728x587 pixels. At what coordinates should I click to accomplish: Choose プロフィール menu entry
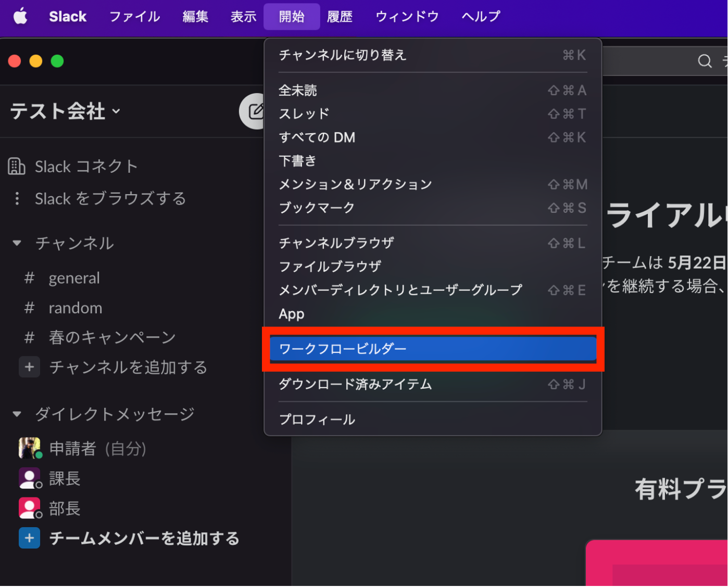[433, 419]
